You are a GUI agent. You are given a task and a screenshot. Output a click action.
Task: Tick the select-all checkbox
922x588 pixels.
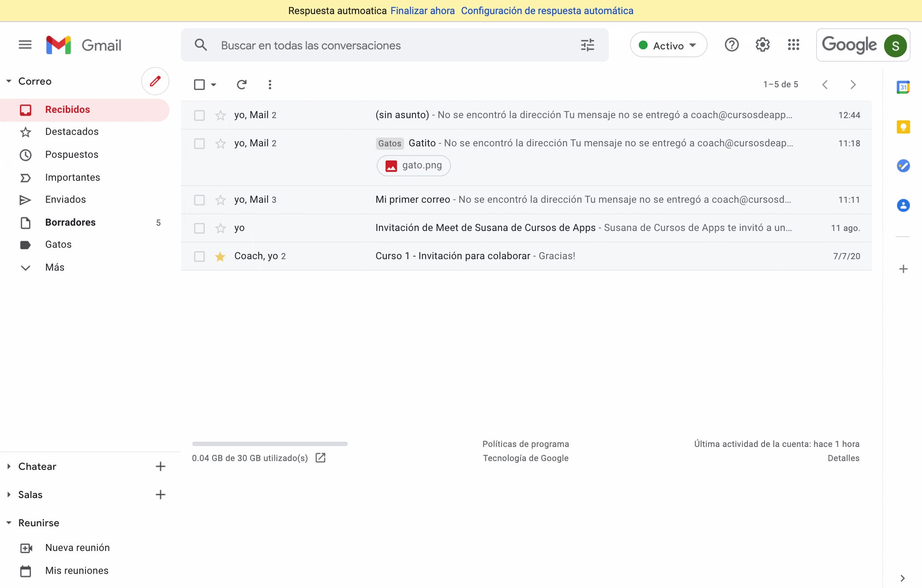click(199, 84)
